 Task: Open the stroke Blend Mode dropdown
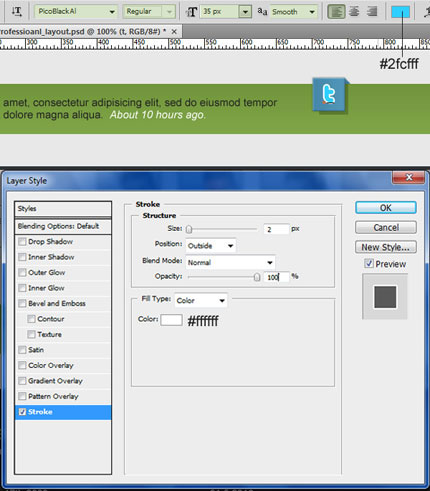(230, 262)
